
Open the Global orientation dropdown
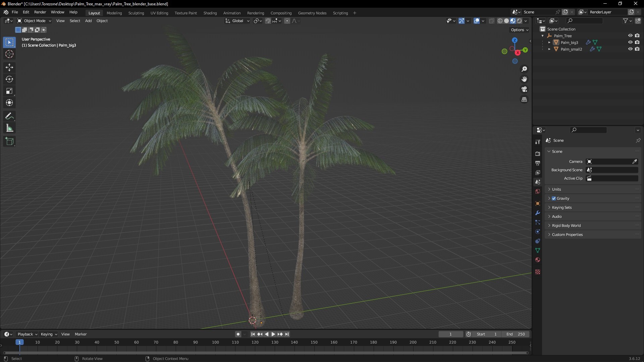coord(237,21)
